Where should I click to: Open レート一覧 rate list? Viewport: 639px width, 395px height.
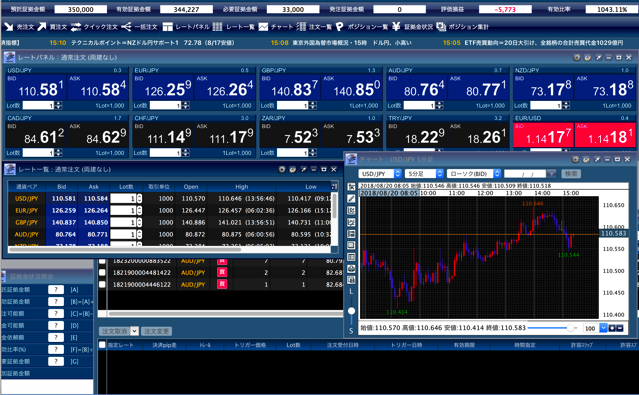pyautogui.click(x=234, y=27)
